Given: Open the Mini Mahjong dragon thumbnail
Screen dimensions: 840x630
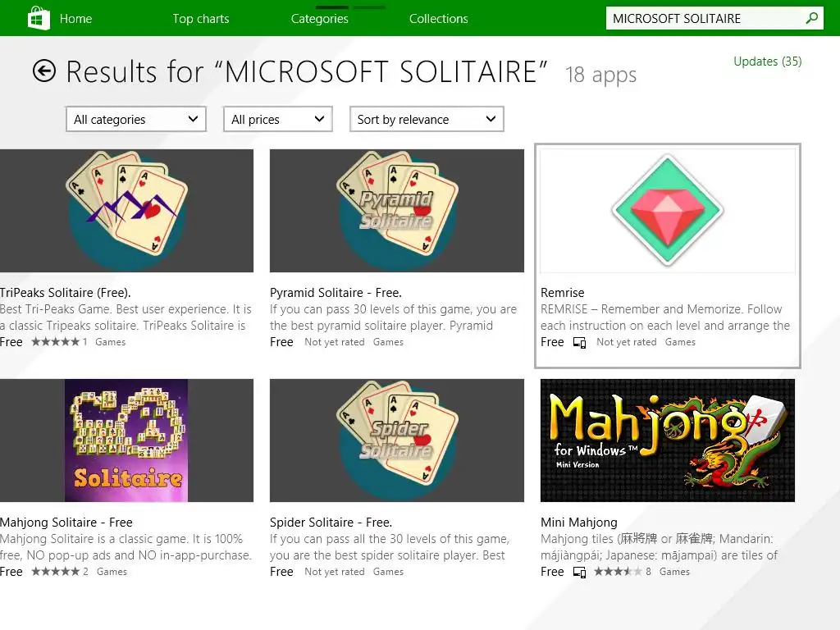Looking at the screenshot, I should [x=668, y=441].
